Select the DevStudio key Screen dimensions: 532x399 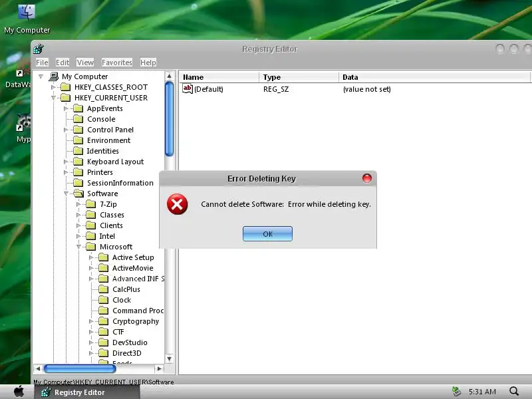[x=130, y=342]
